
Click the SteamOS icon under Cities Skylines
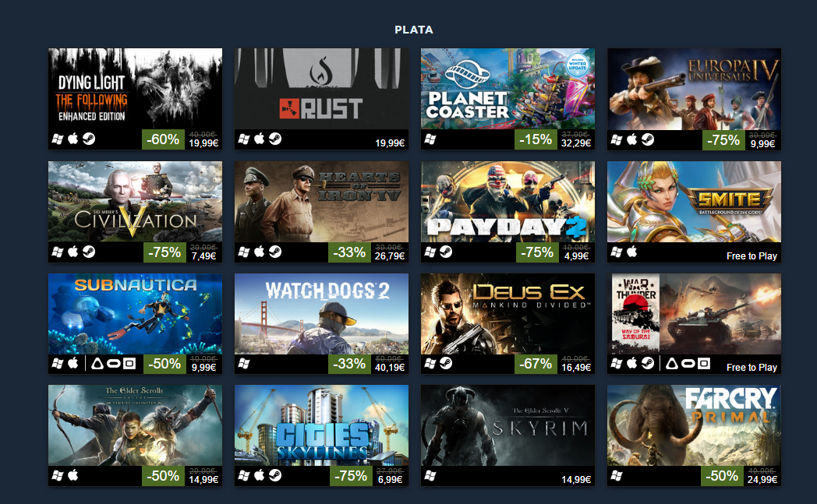pos(275,475)
